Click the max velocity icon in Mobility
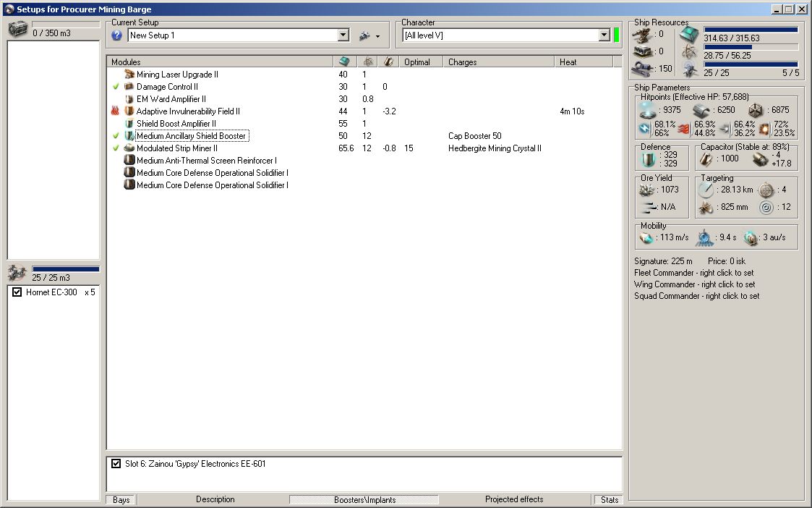812x508 pixels. [x=646, y=237]
